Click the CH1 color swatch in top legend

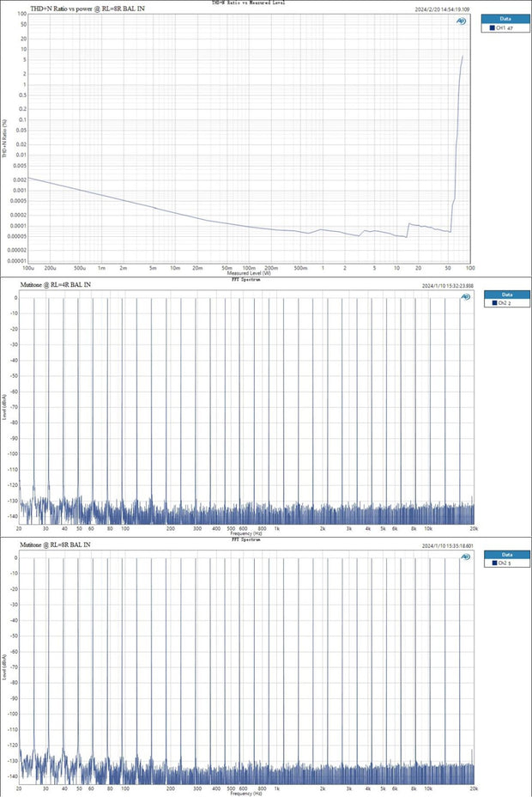click(x=492, y=28)
